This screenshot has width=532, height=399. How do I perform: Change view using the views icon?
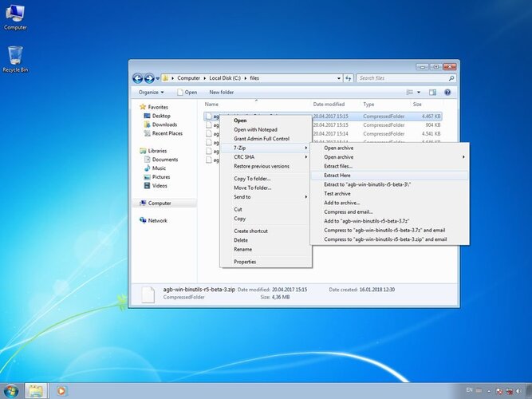click(410, 93)
